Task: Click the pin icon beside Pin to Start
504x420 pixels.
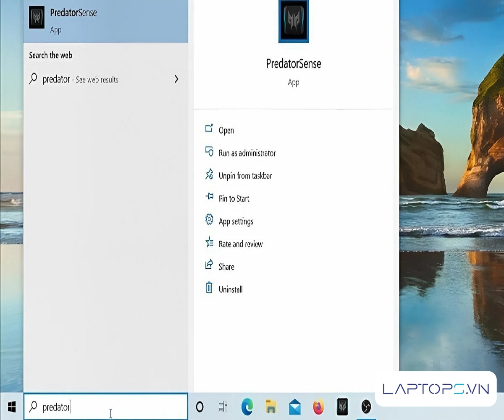Action: (x=209, y=196)
